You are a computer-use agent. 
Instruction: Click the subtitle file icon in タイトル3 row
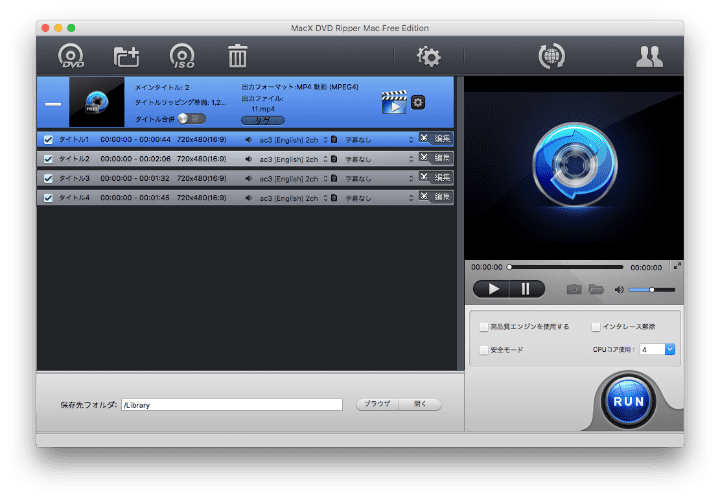[334, 178]
